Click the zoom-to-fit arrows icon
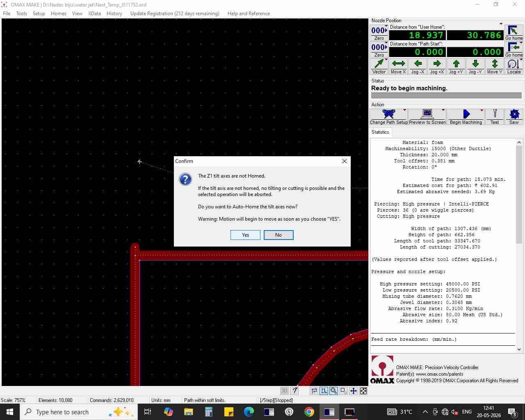The height and width of the screenshot is (420, 525). 363,391
